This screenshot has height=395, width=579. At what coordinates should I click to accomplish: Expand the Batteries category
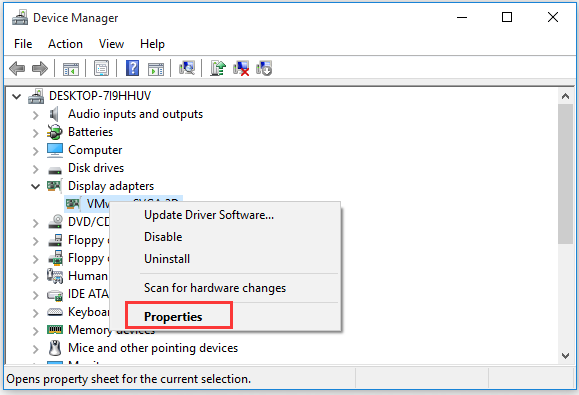click(35, 133)
